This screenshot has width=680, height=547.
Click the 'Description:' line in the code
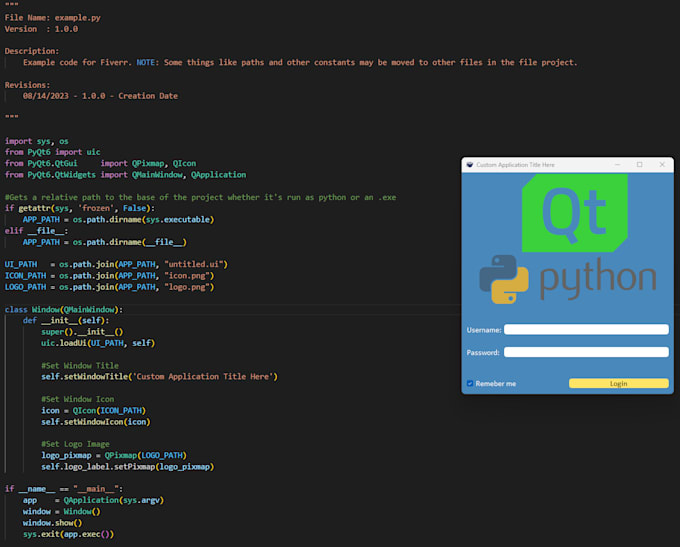(x=32, y=51)
